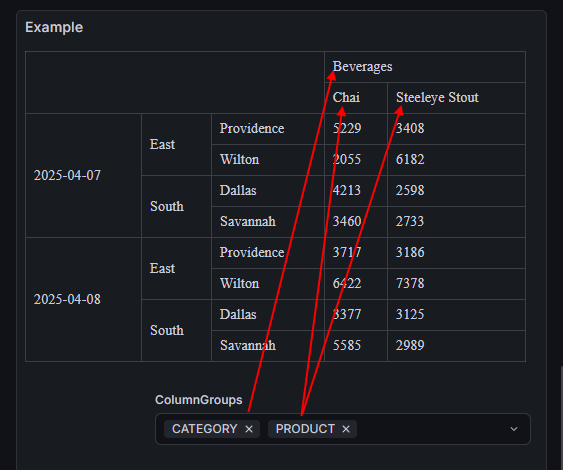
Task: Click the value 2733 cell
Action: (456, 222)
